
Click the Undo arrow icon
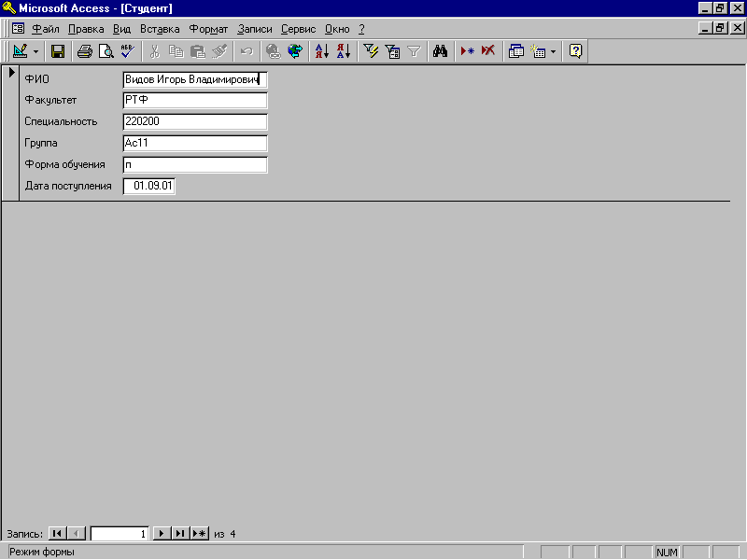tap(247, 51)
